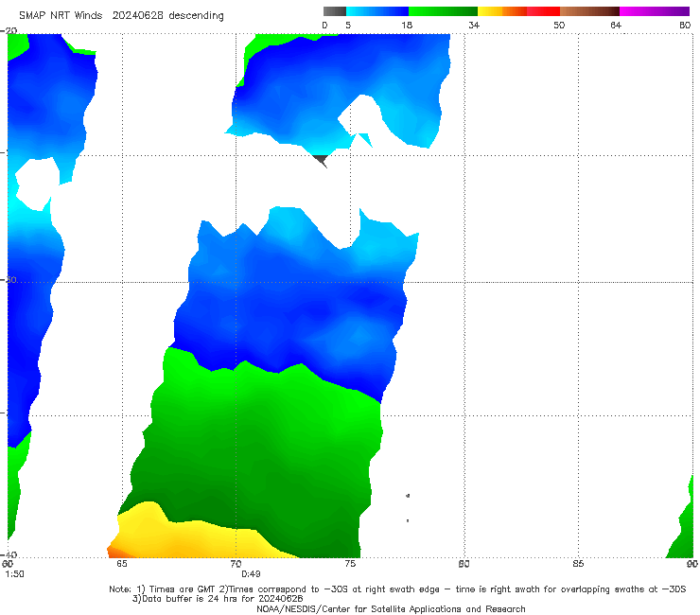Click the latitude label '-20' at top left
700x615 pixels.
coord(9,30)
